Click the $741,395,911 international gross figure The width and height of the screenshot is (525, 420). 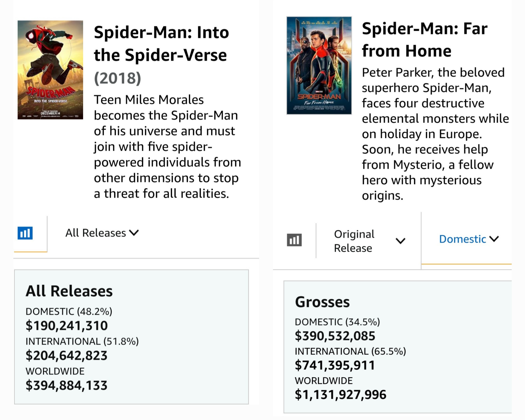coord(335,366)
